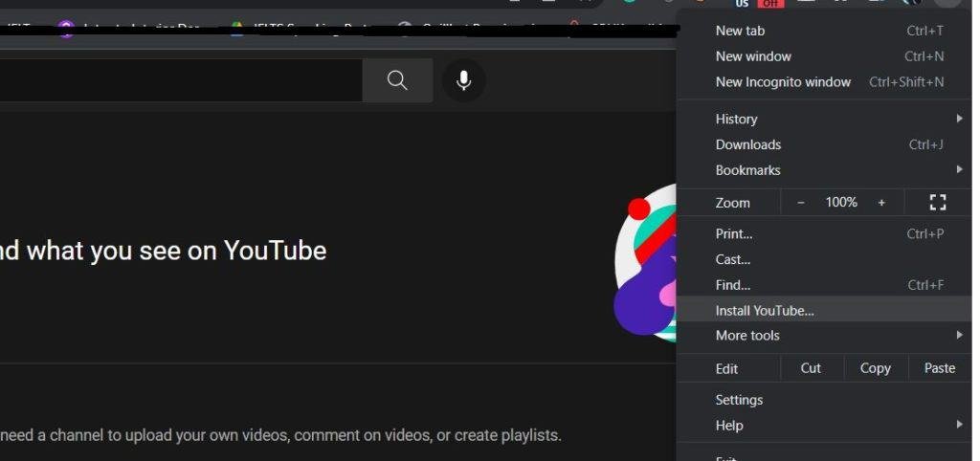This screenshot has height=461, width=980.
Task: Activate voice search microphone icon
Action: coord(464,80)
